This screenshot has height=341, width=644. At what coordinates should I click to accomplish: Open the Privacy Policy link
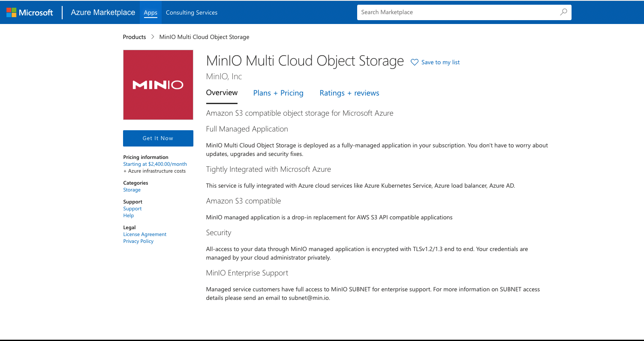[138, 241]
